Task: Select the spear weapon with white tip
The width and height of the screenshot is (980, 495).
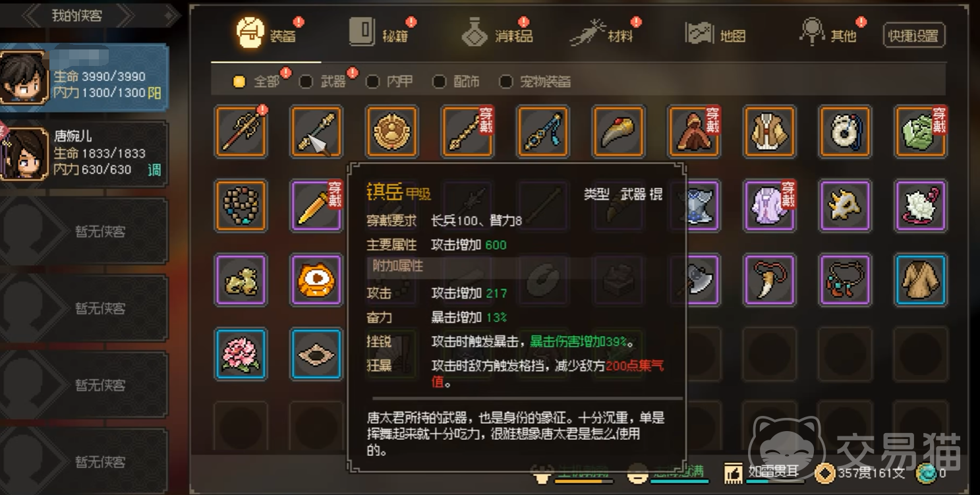Action: click(x=316, y=131)
